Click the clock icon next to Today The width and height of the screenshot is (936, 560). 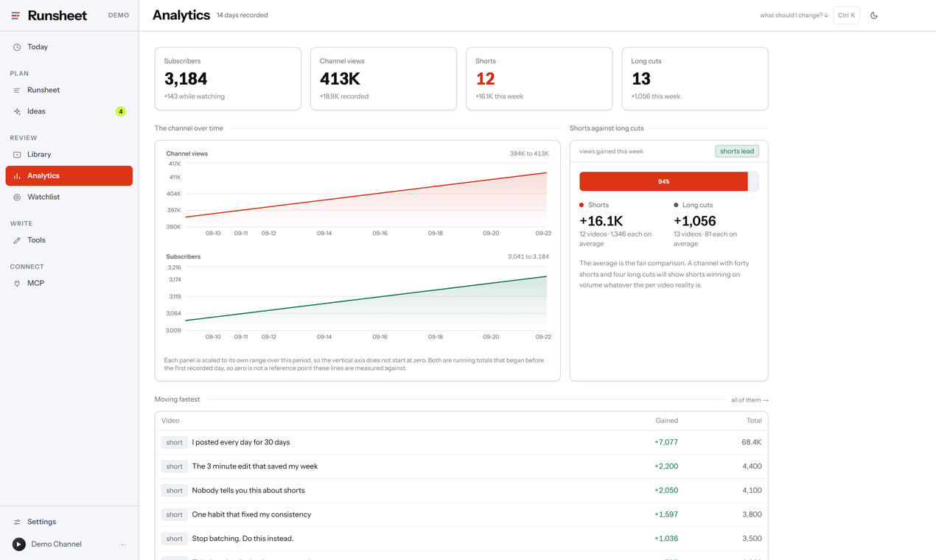coord(17,47)
